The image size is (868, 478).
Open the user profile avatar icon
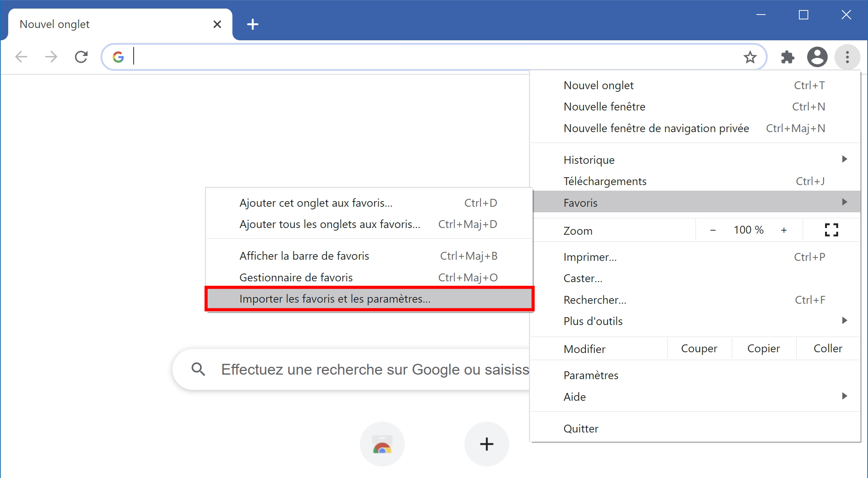tap(817, 57)
